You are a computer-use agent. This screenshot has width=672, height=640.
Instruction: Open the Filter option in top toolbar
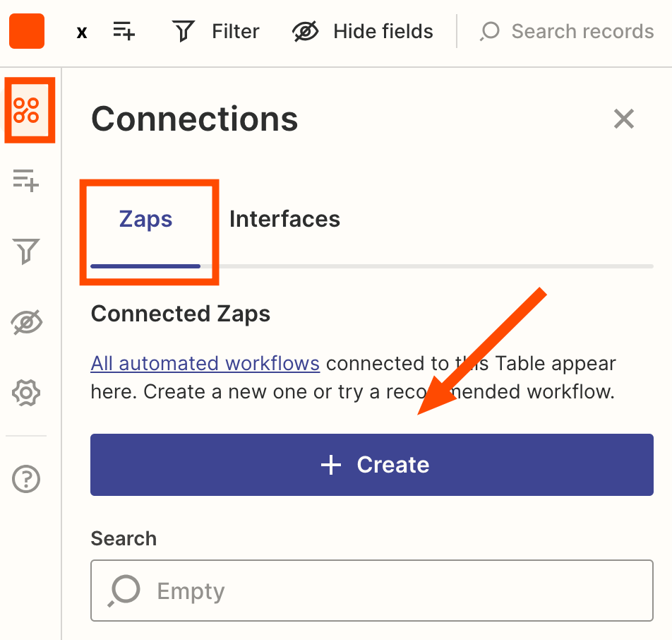click(x=216, y=31)
